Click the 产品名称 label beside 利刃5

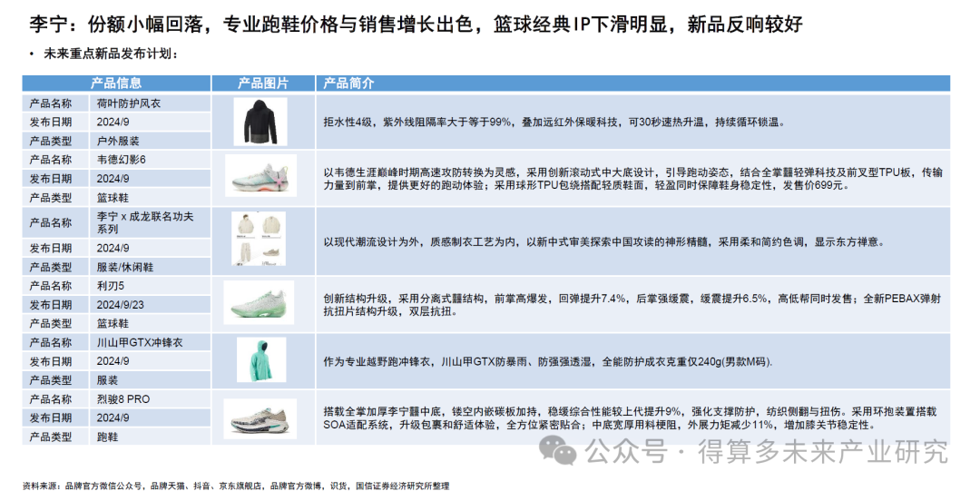click(51, 286)
